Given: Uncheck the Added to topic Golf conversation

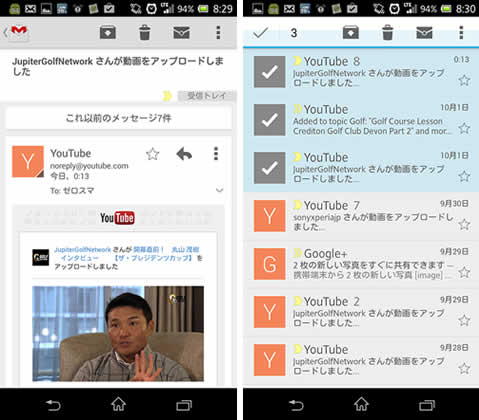Looking at the screenshot, I should coord(270,120).
